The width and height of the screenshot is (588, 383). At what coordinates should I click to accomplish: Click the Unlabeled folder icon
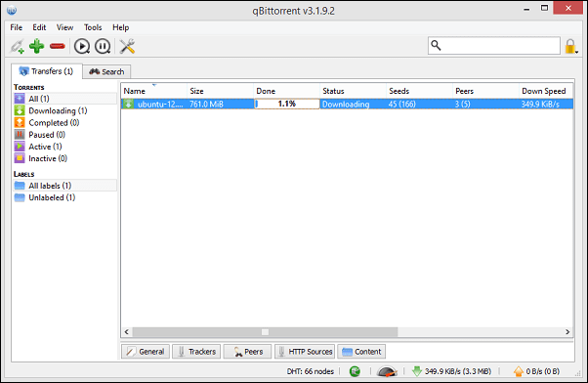20,197
